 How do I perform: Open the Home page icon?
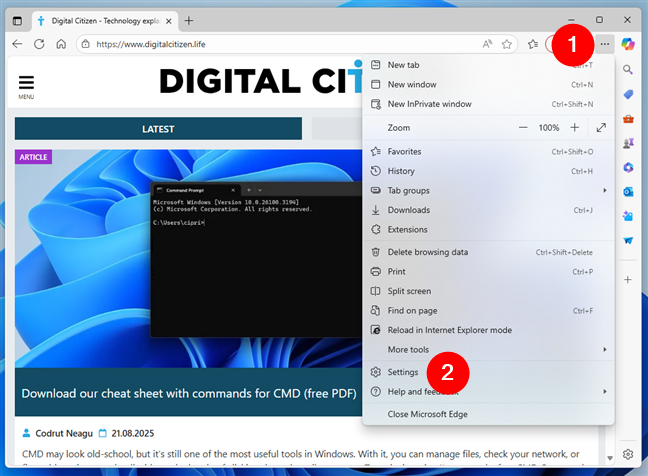pyautogui.click(x=61, y=44)
